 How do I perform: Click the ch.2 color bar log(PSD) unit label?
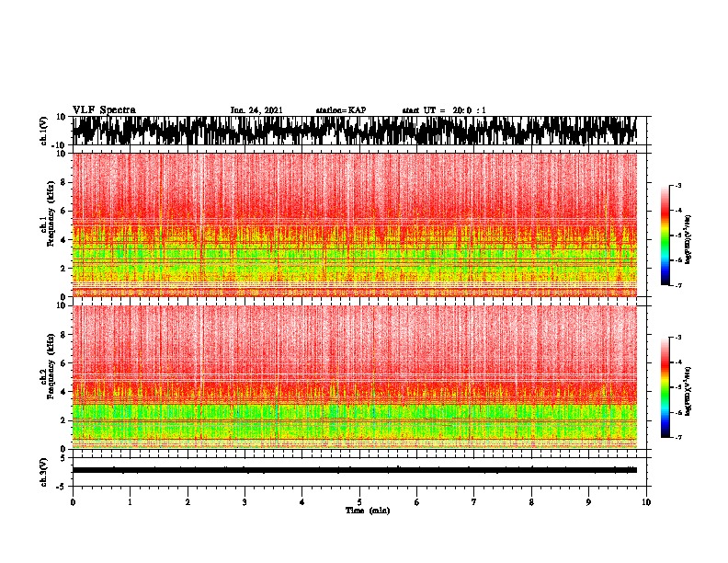coord(688,392)
